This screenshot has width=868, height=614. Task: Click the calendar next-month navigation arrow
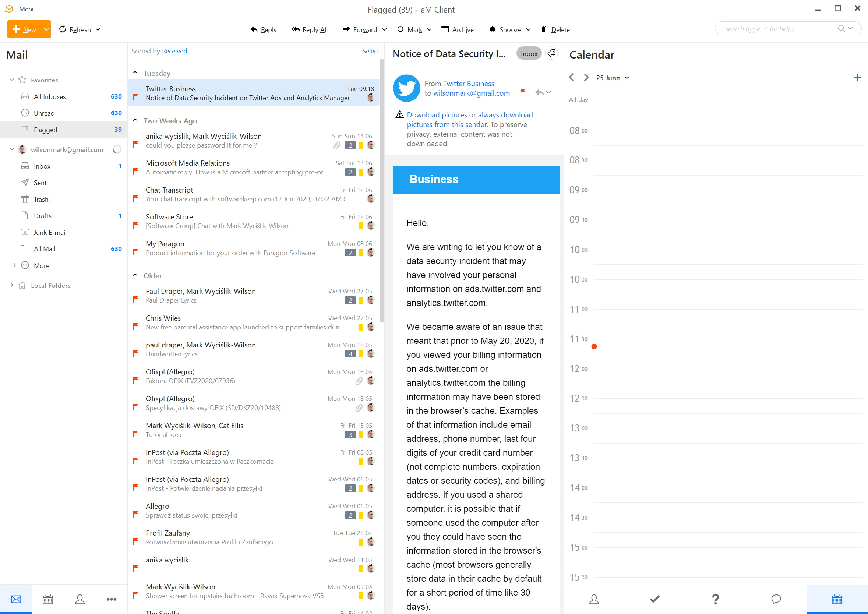tap(586, 78)
